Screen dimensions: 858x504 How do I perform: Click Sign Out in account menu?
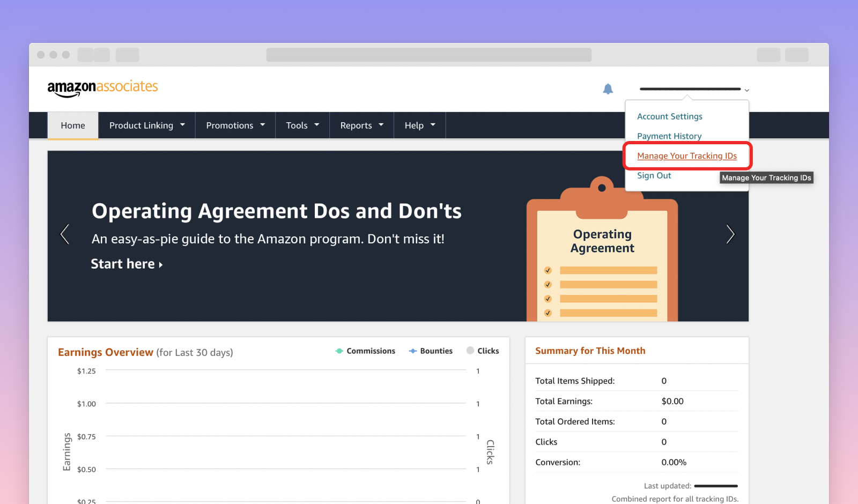click(654, 176)
